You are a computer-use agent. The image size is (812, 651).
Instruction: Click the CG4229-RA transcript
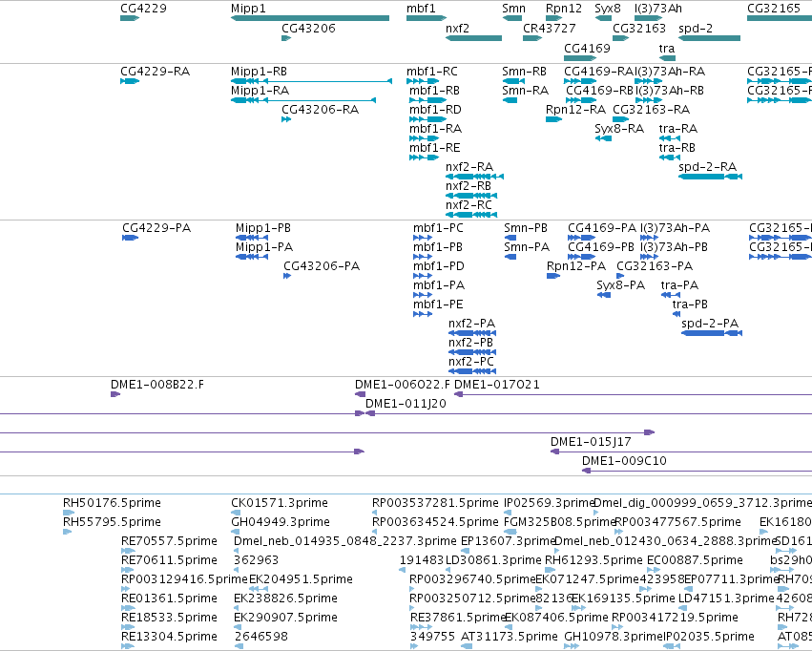(x=130, y=81)
